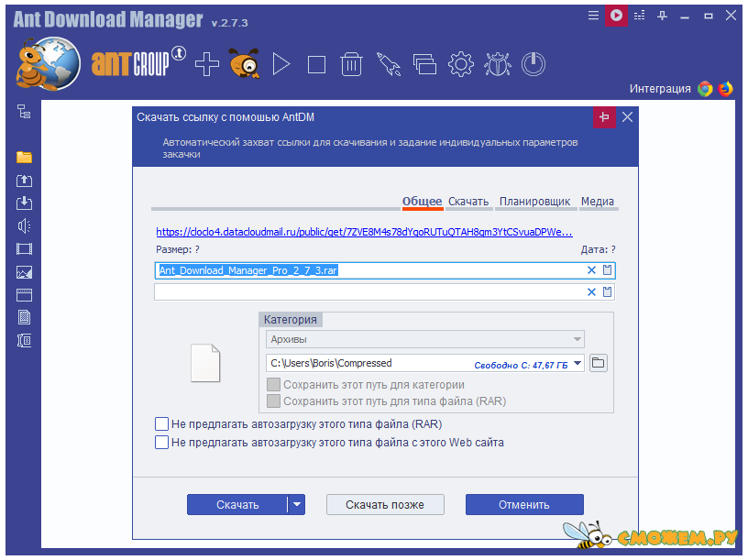
Task: Click the Скачать позже button
Action: click(x=385, y=505)
